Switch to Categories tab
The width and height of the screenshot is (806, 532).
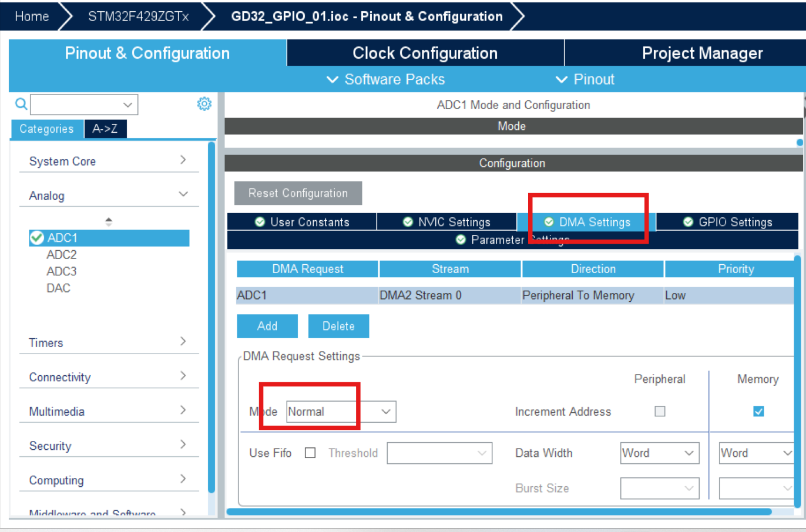click(x=47, y=129)
